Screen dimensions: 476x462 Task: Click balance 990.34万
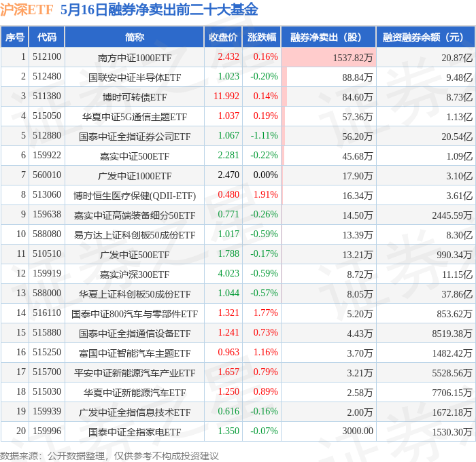click(454, 255)
